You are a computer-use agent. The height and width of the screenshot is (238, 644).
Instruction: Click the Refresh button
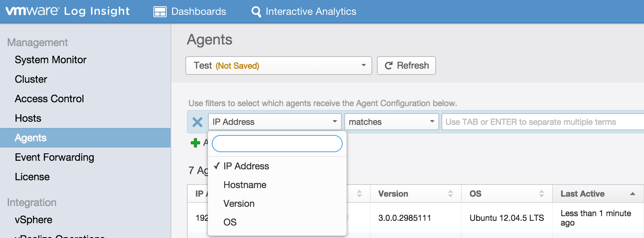[x=406, y=66]
